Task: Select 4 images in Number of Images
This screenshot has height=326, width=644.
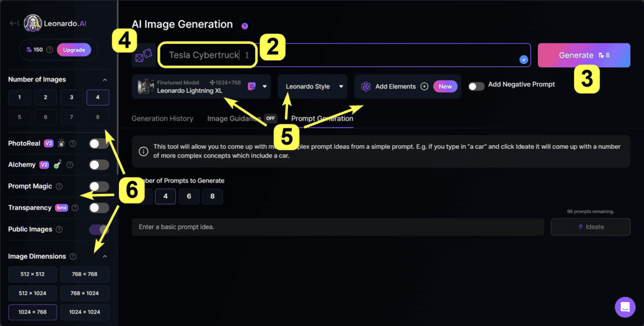Action: pyautogui.click(x=97, y=97)
